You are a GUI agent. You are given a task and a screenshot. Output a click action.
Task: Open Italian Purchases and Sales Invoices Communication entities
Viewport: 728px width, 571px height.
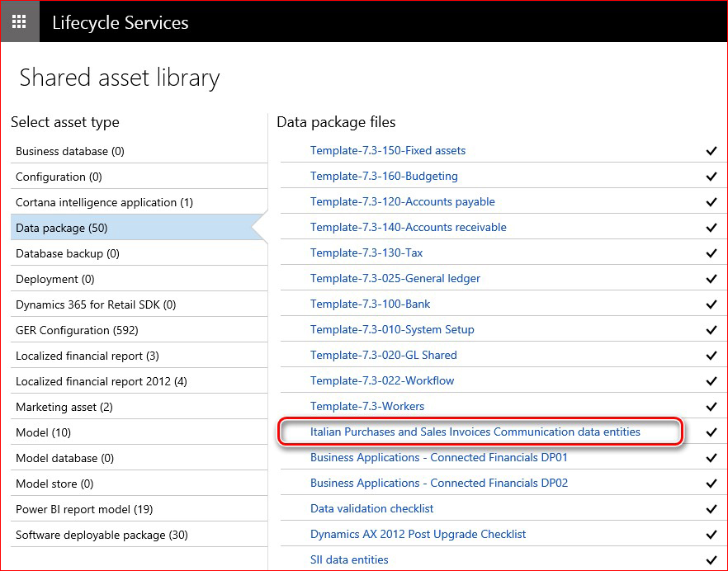point(475,432)
